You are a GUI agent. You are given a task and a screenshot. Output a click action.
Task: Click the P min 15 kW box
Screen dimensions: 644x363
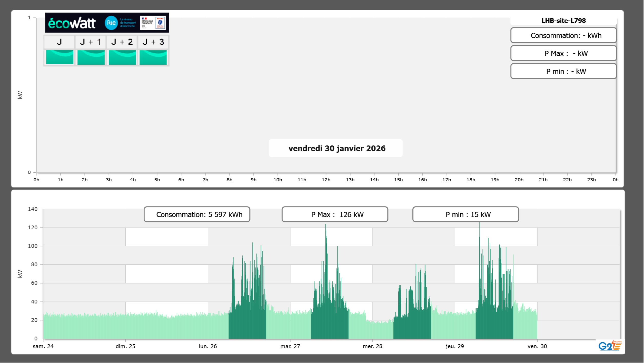465,214
